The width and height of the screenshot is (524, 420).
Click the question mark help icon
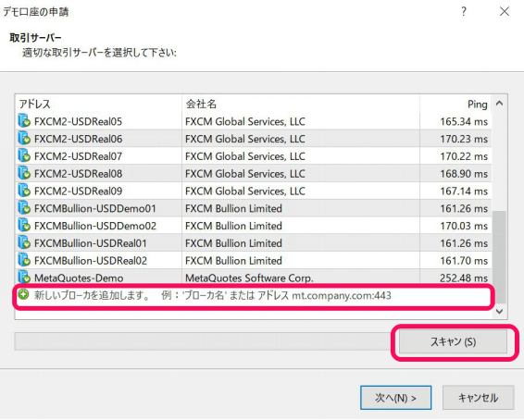(464, 12)
